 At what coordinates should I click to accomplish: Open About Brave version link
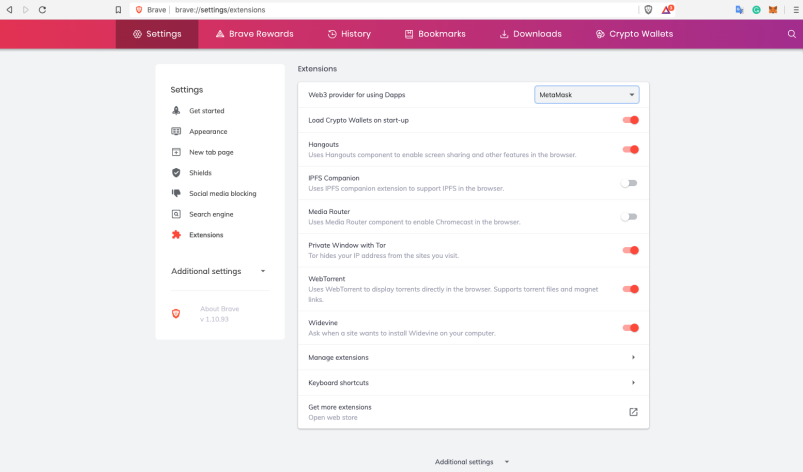219,314
